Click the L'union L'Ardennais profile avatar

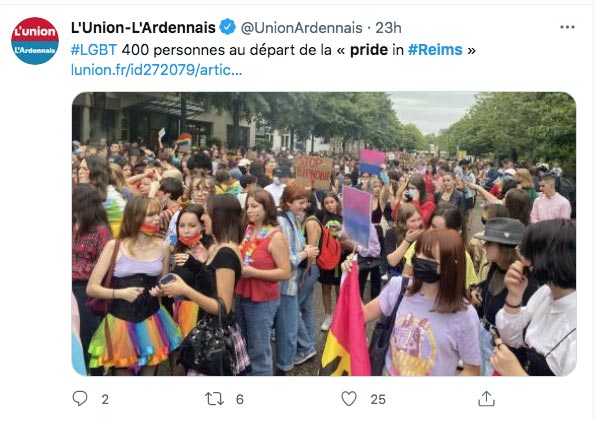click(35, 41)
